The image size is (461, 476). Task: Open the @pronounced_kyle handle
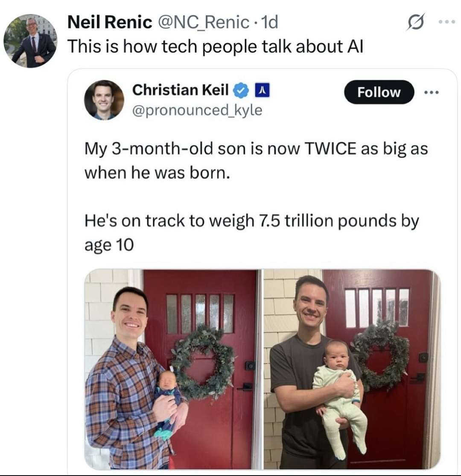(x=197, y=110)
